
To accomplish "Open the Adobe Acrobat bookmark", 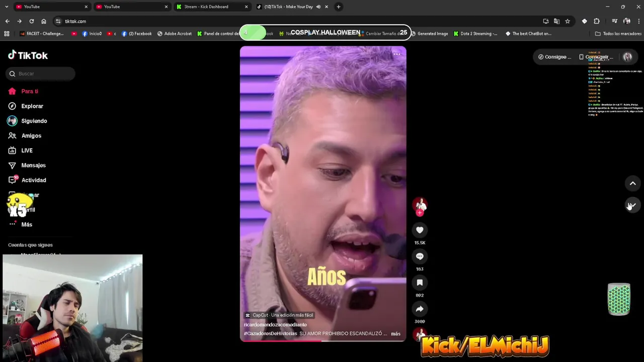I will point(174,34).
